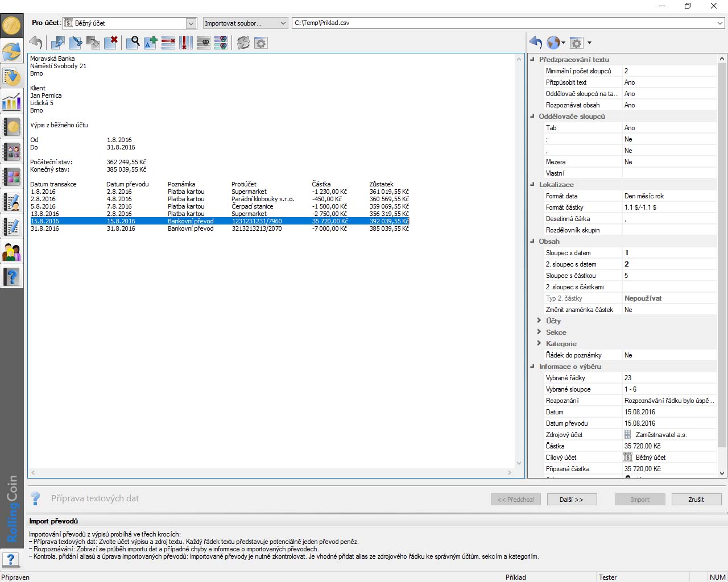The width and height of the screenshot is (728, 582).
Task: Click the grey refresh arrows toolbar icon
Action: [x=243, y=43]
